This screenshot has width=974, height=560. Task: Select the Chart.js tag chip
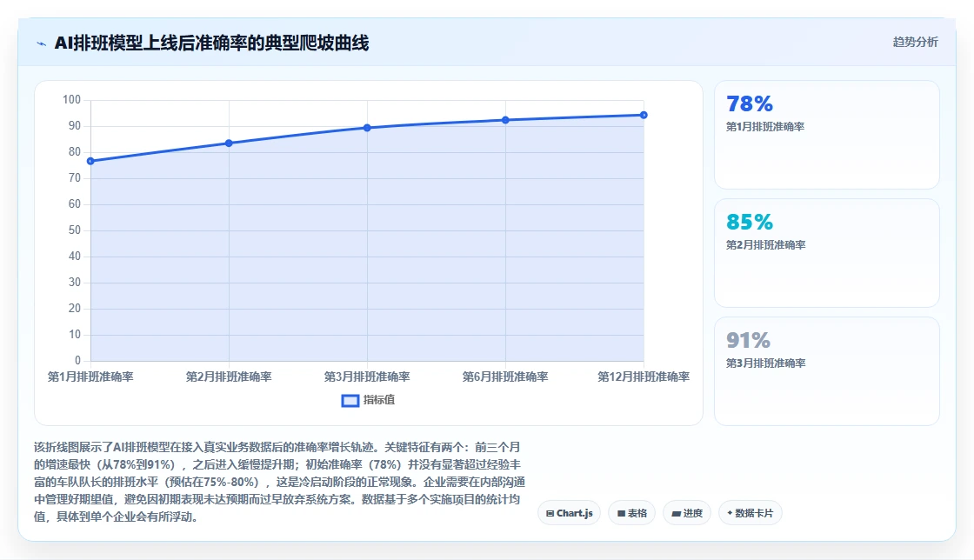(569, 513)
